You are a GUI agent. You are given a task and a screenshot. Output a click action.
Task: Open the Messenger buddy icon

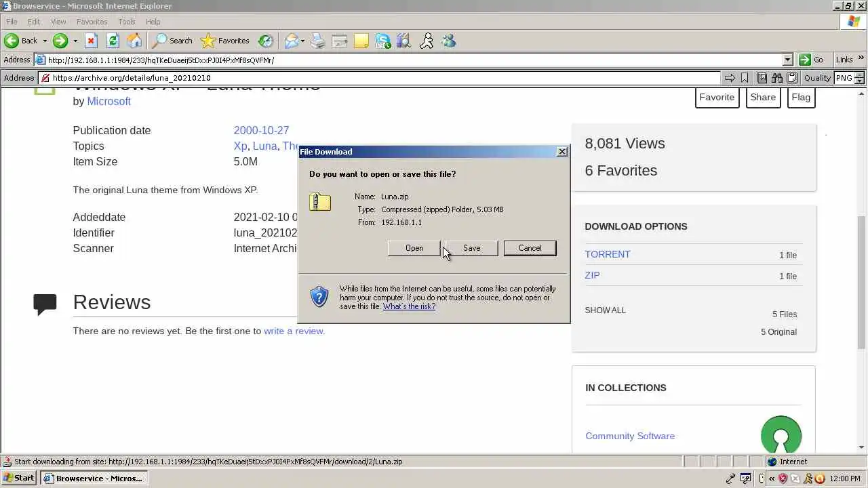tap(448, 41)
